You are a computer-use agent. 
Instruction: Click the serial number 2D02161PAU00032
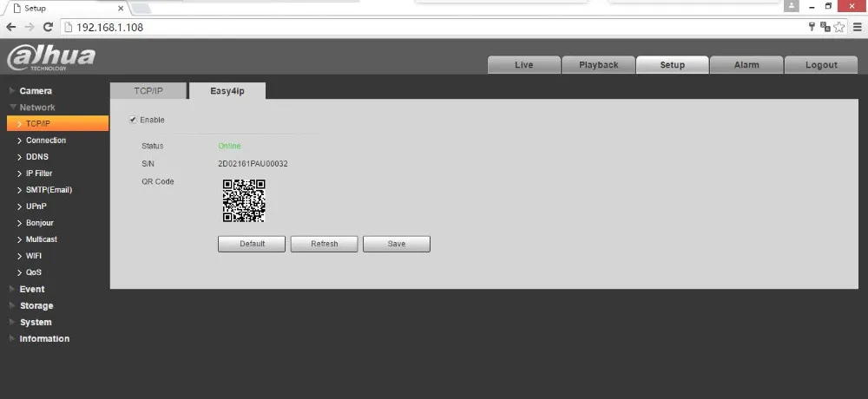pyautogui.click(x=253, y=164)
